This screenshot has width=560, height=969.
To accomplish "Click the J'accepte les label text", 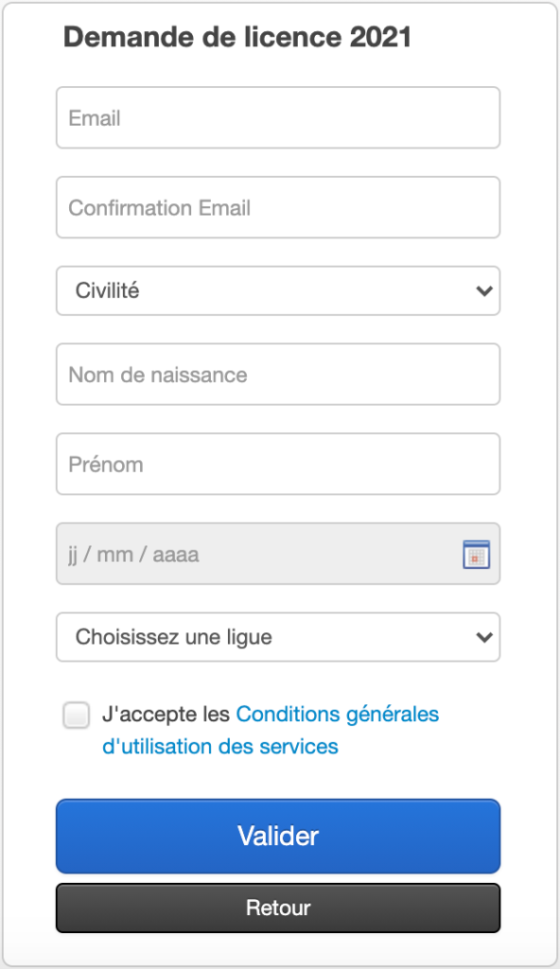I will [x=166, y=714].
